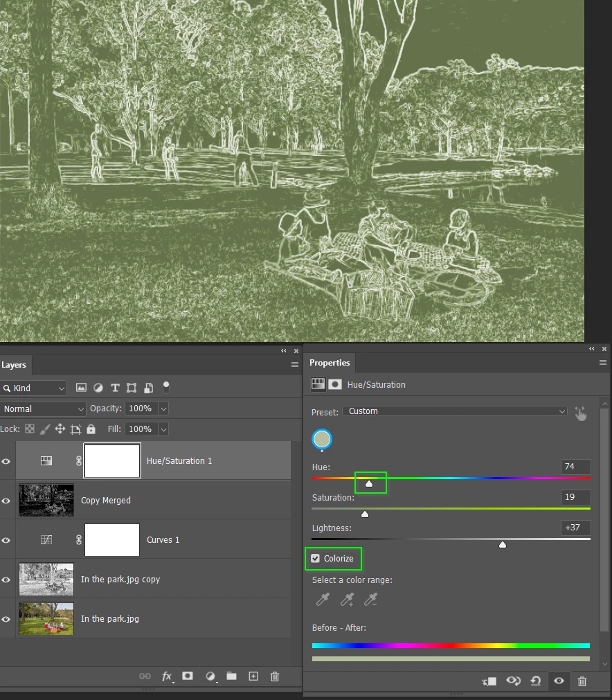Open the Preset Custom dropdown
612x700 pixels.
tap(455, 411)
